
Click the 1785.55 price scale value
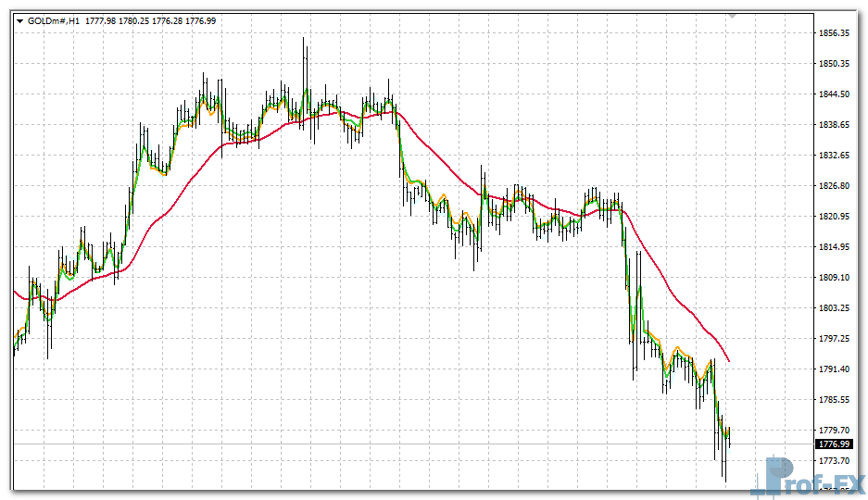[835, 400]
